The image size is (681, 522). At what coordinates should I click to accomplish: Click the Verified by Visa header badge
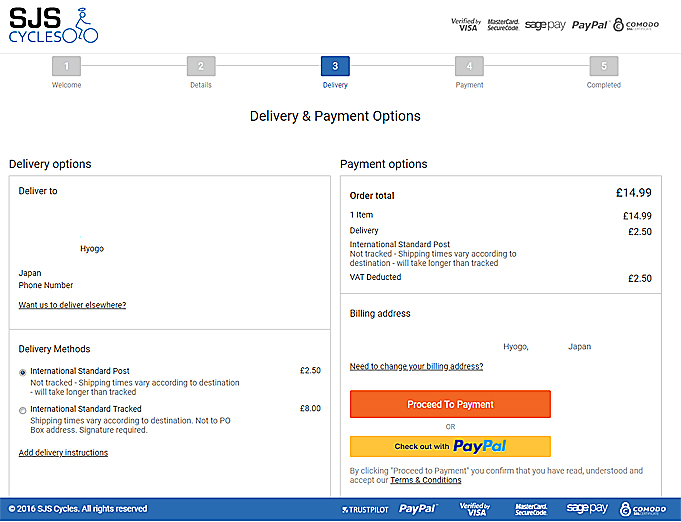click(465, 24)
